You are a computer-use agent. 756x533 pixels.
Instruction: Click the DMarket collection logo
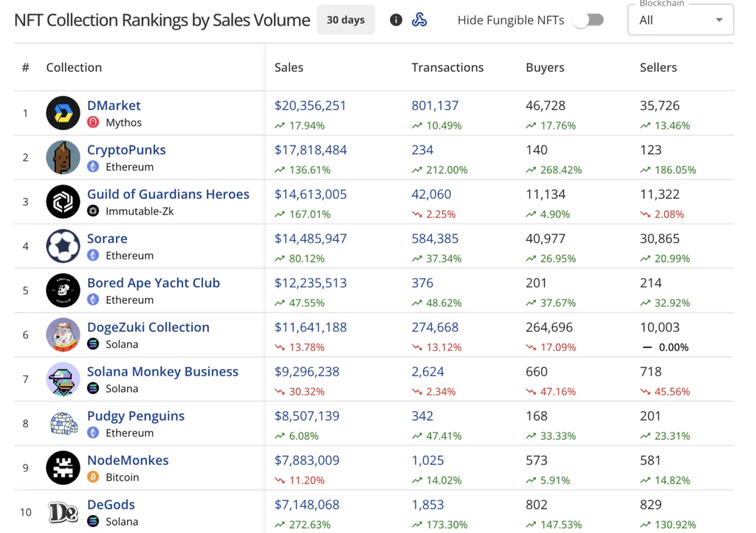63,113
